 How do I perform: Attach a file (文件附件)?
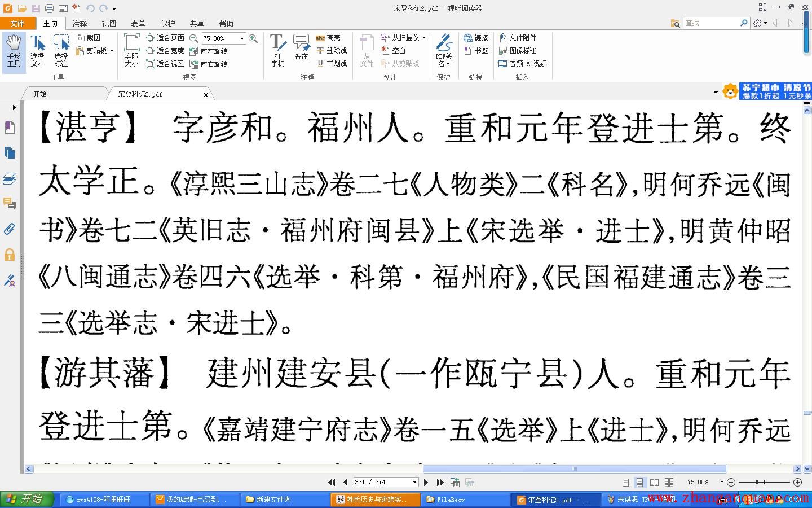(x=517, y=38)
